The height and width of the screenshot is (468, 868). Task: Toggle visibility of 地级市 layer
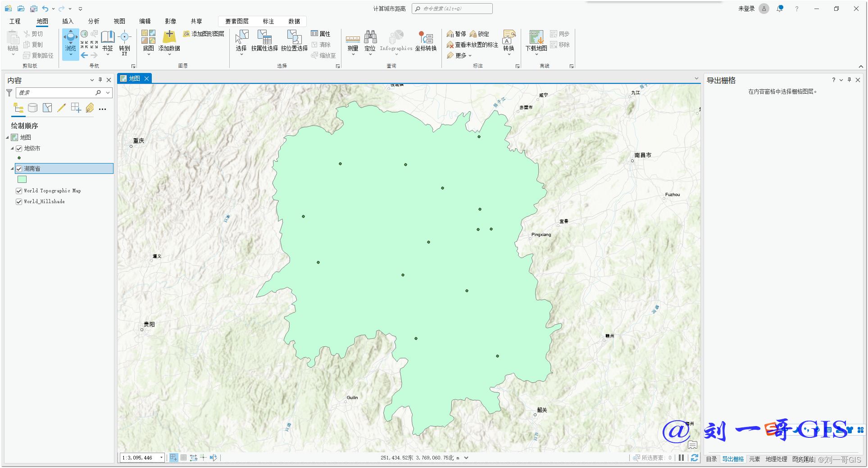[x=19, y=149]
